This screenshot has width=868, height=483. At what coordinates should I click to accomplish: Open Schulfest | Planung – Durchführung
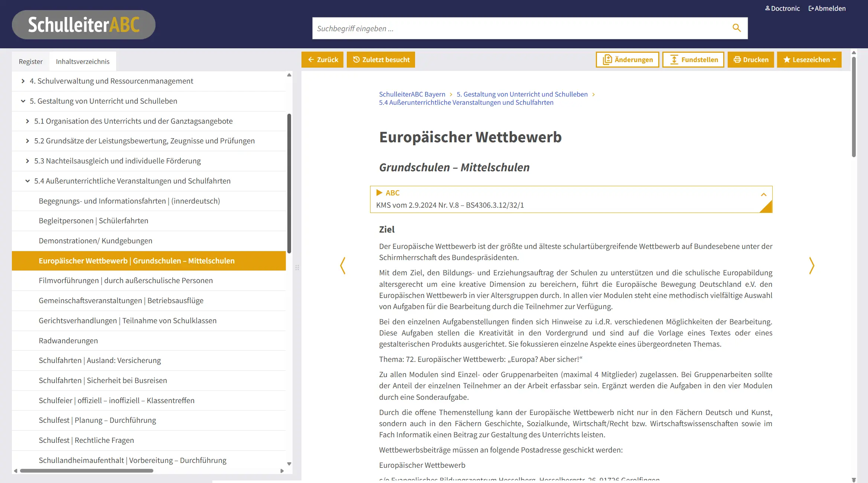tap(149, 420)
